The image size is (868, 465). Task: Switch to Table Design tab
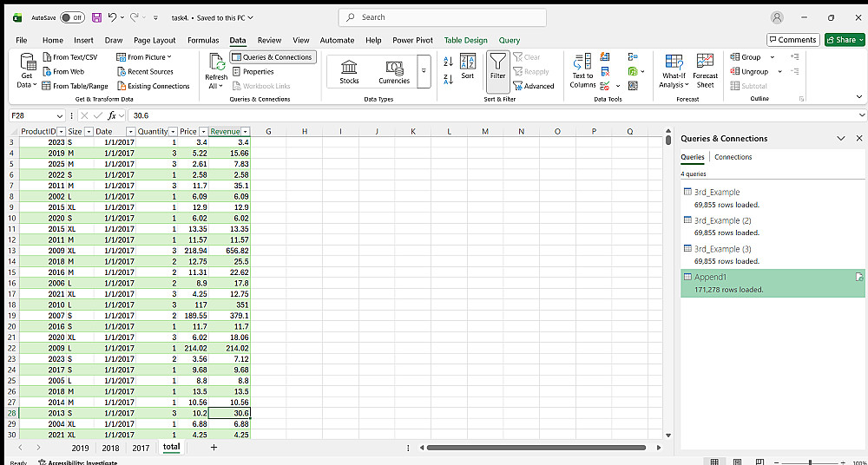pos(465,41)
